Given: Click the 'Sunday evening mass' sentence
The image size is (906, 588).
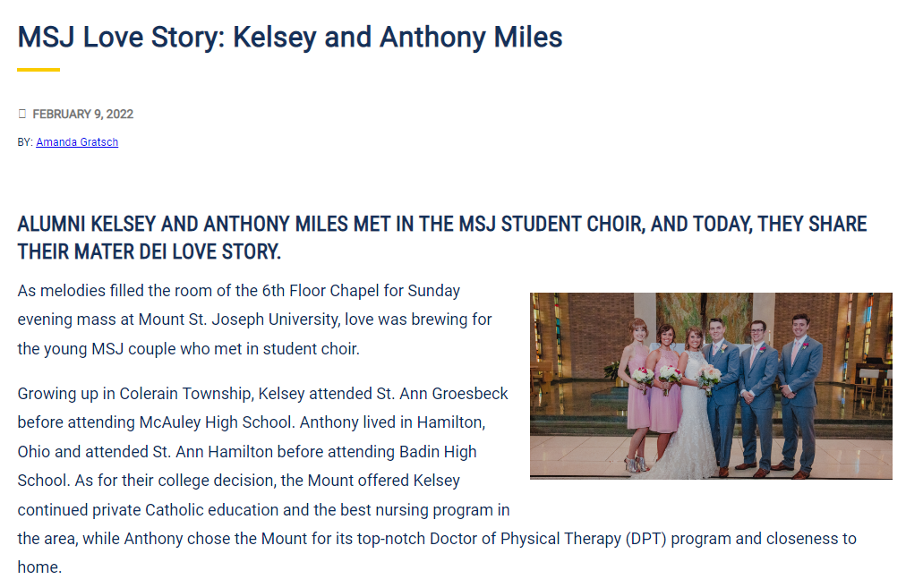Looking at the screenshot, I should [x=437, y=291].
